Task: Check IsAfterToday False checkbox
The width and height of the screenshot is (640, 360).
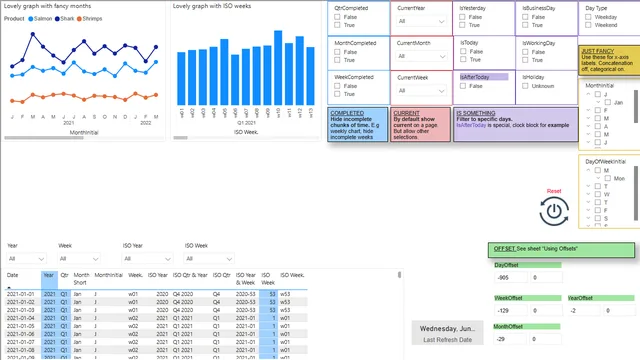Action: coord(463,86)
